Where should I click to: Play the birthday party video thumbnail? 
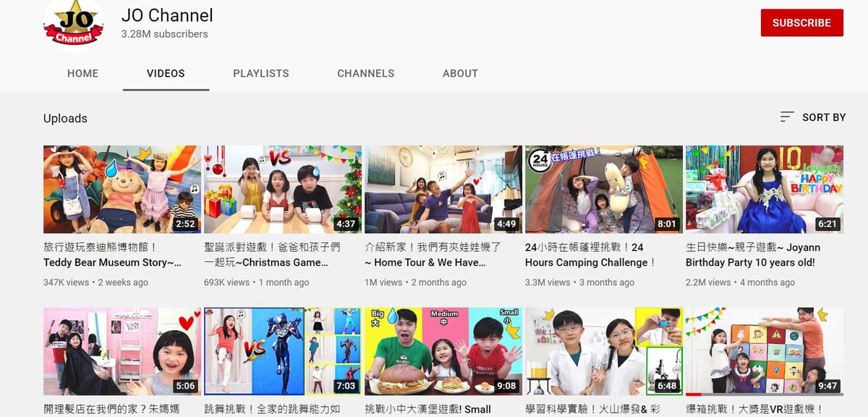tap(765, 189)
